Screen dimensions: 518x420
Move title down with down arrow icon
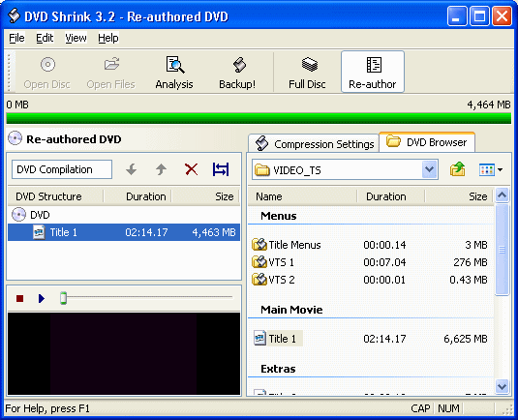[x=131, y=169]
